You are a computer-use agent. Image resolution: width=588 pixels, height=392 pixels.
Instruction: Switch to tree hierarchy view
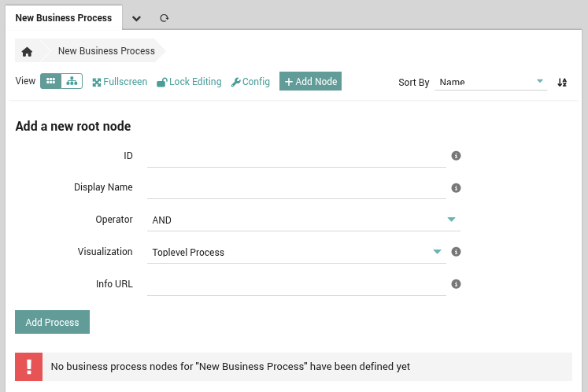click(x=72, y=81)
